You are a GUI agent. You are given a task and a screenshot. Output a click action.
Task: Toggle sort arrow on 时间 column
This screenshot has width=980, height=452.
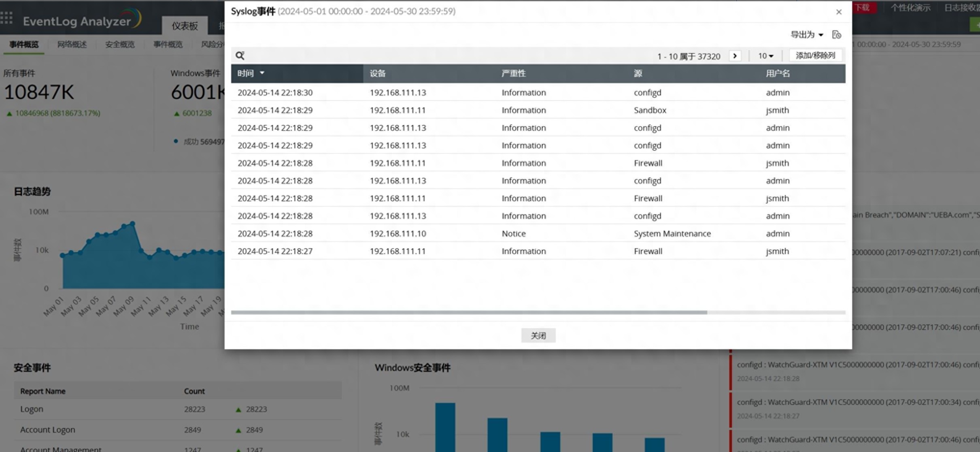[262, 73]
